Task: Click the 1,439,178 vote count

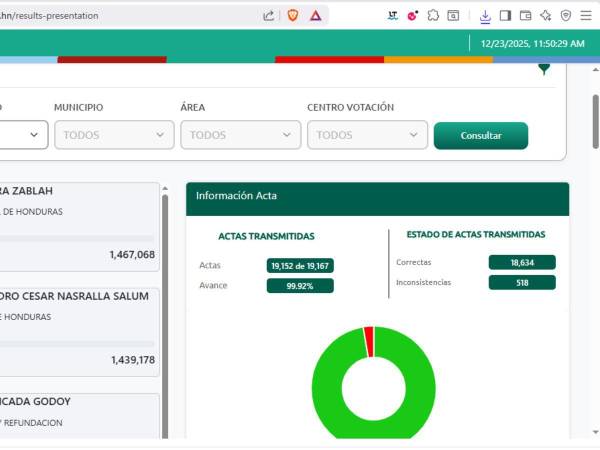Action: [133, 360]
